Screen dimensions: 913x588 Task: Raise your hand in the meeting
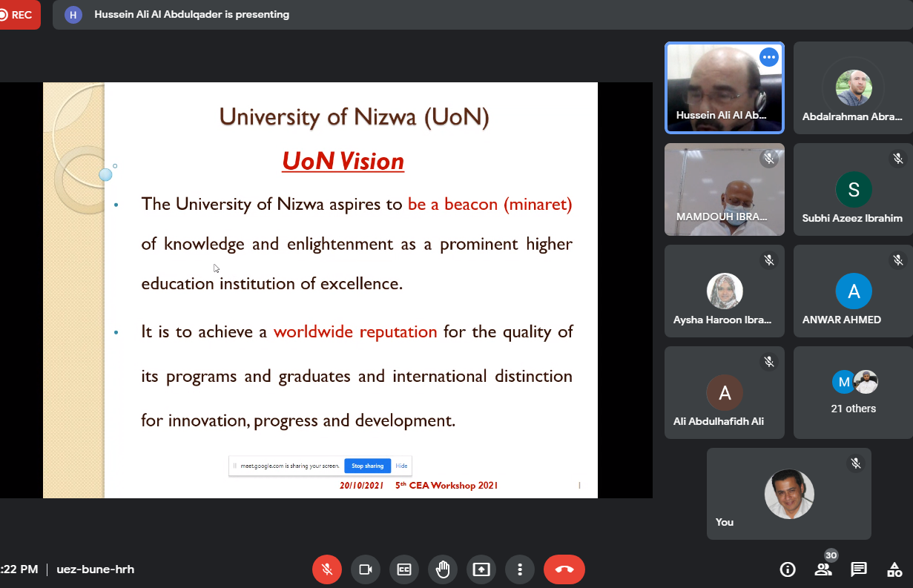tap(443, 569)
